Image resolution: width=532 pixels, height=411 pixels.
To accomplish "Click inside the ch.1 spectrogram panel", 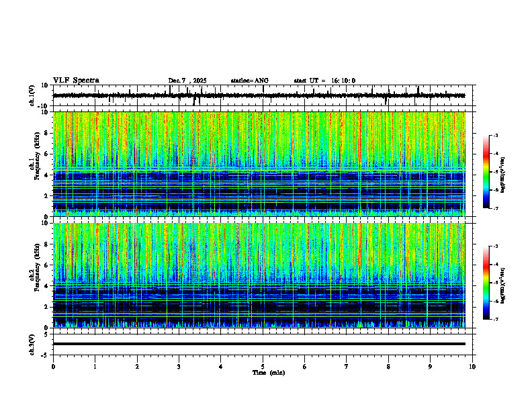I will [x=259, y=164].
